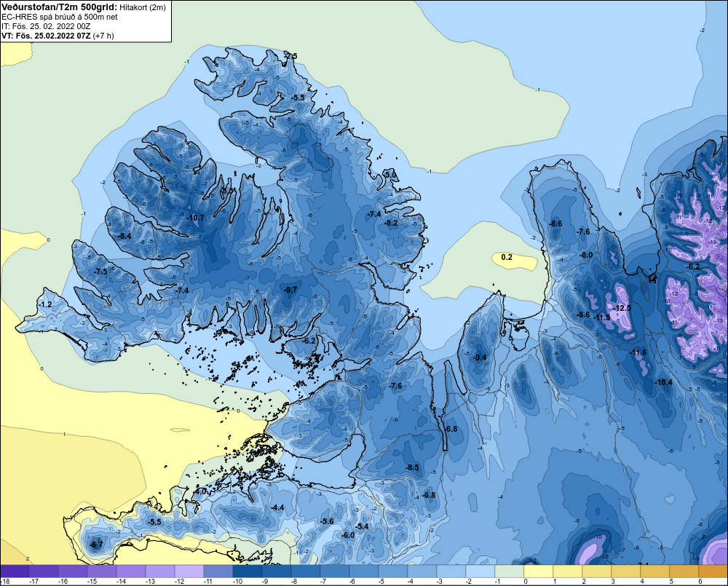This screenshot has height=586, width=728.
Task: Click the '-8' legend scale value
Action: click(294, 582)
